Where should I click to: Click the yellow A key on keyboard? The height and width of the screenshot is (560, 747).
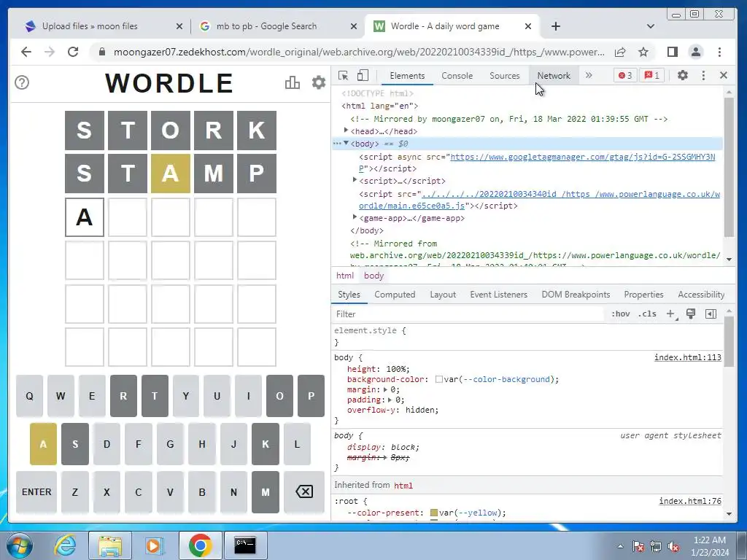(x=43, y=444)
